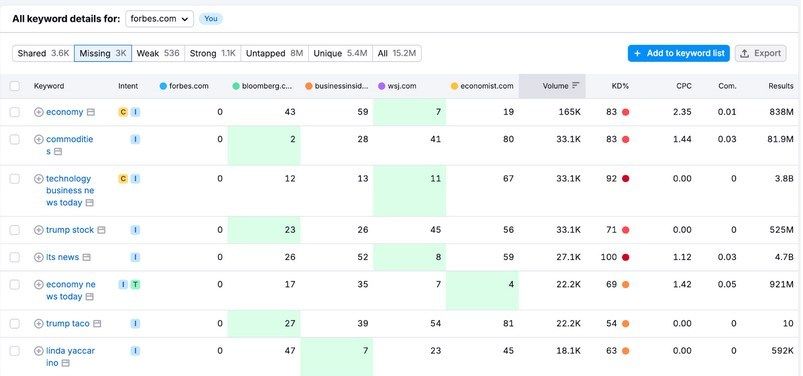Viewport: 803px width, 376px height.
Task: Open SERP icon beside its news
Action: [x=87, y=257]
